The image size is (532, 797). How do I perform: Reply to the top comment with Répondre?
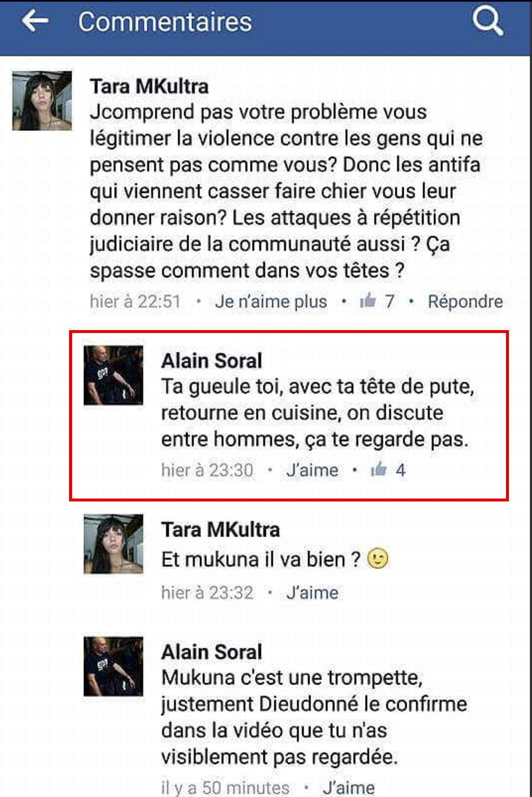coord(465,301)
